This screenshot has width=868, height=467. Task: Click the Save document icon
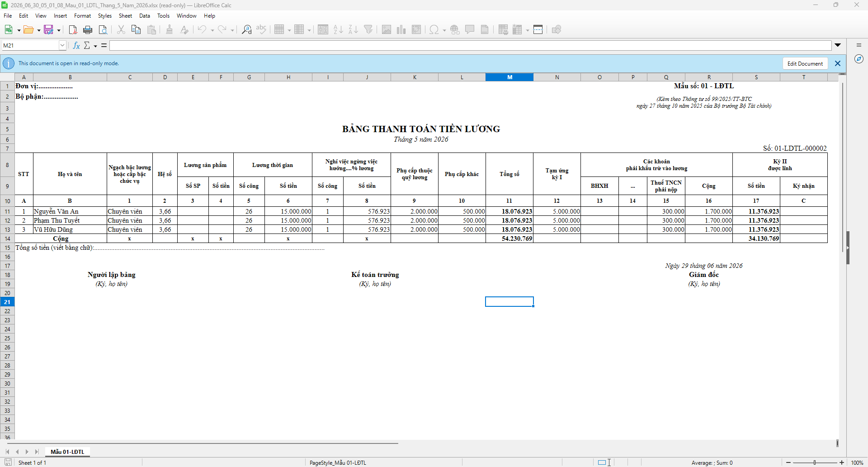[x=48, y=30]
